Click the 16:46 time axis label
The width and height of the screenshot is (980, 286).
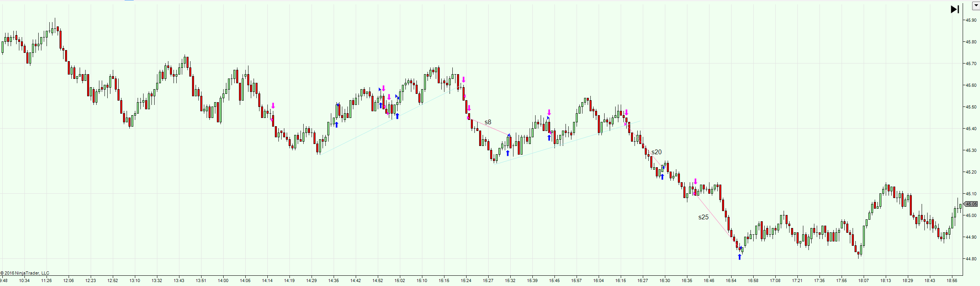click(x=709, y=281)
